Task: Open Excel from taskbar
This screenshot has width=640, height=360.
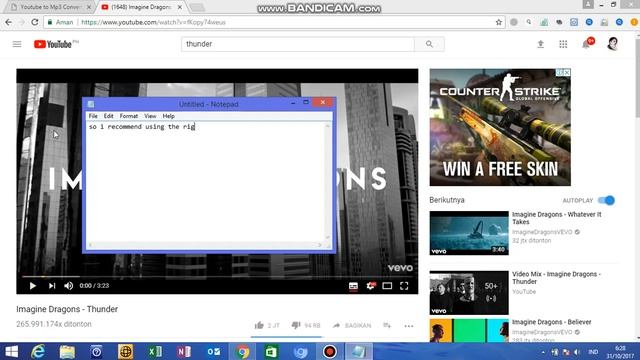Action: pyautogui.click(x=154, y=351)
